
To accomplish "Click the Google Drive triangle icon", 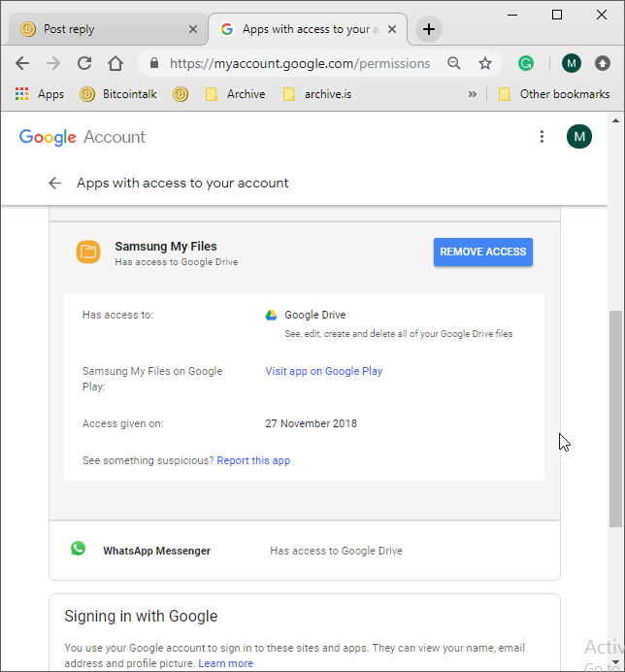I will (x=271, y=315).
